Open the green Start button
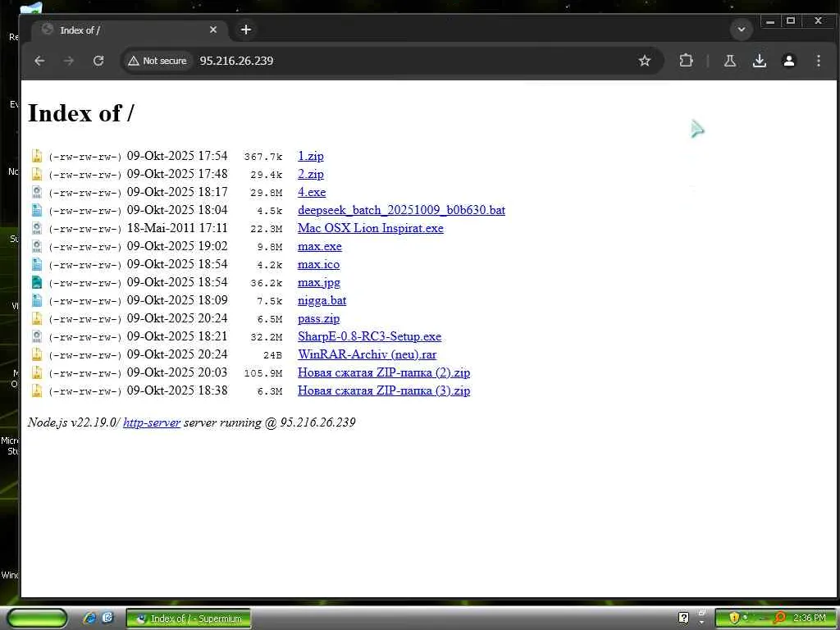The height and width of the screenshot is (630, 840). pyautogui.click(x=36, y=619)
